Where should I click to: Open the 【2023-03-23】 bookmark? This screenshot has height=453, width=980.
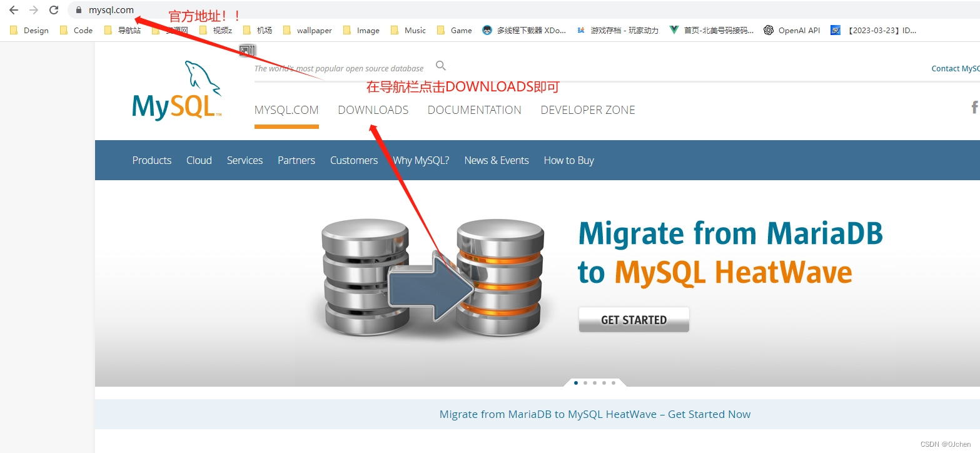(x=874, y=30)
